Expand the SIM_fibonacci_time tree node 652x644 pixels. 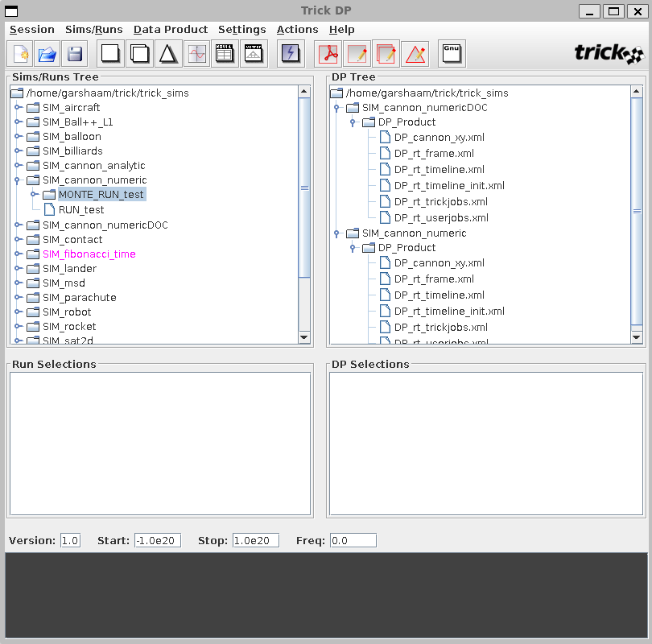tap(18, 254)
